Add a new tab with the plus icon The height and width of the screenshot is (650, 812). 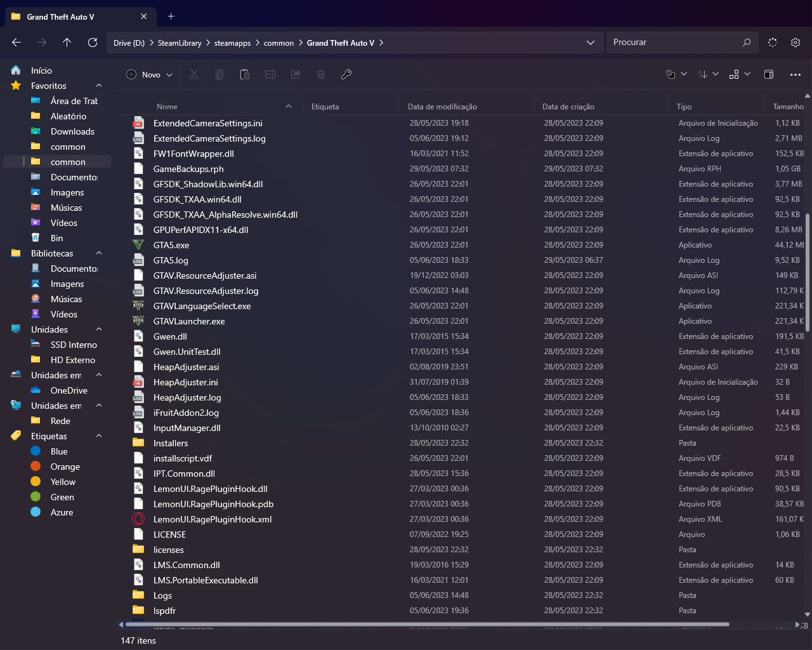[x=171, y=17]
